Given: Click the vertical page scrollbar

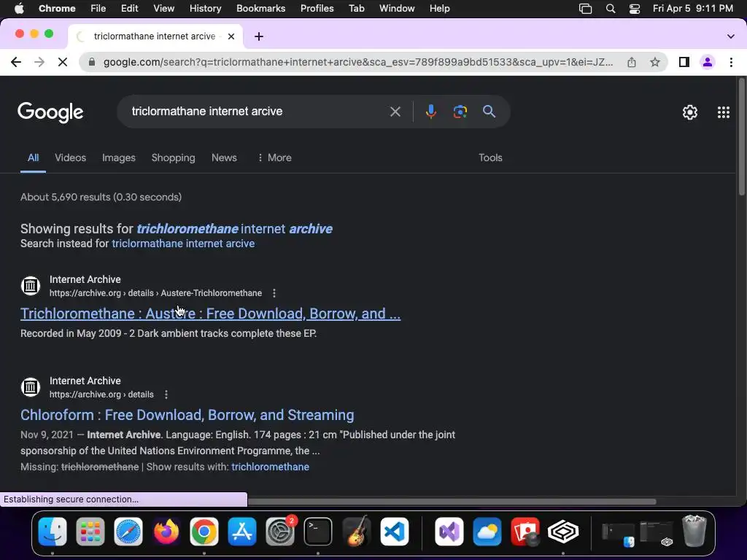Looking at the screenshot, I should (x=742, y=138).
